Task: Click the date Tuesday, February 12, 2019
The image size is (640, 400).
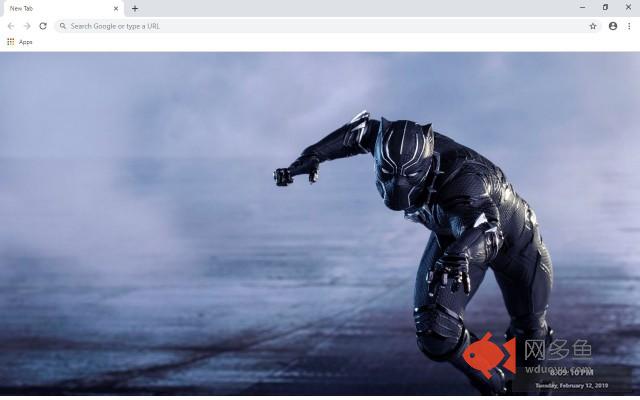Action: 572,385
